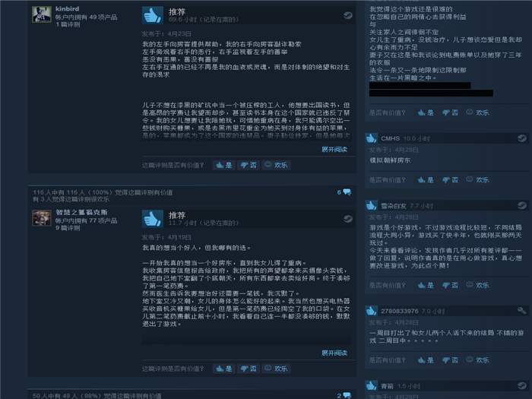
Task: Click the thumbs-up icon next to 雪染白发
Action: (x=371, y=206)
